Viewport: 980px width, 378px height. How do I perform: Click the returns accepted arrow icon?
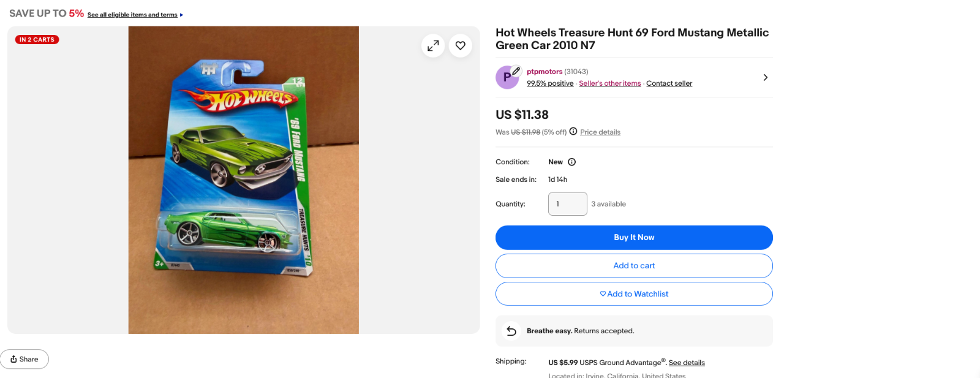click(x=511, y=331)
